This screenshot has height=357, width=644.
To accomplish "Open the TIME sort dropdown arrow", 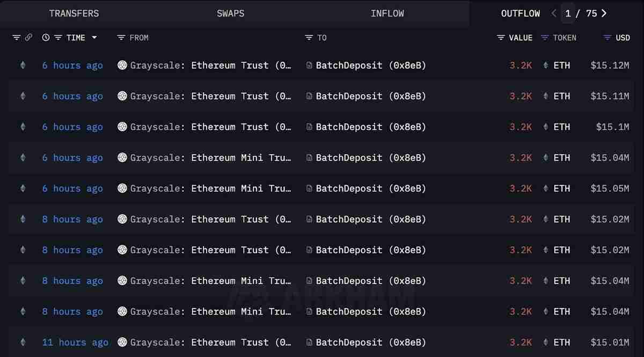I will [x=94, y=38].
